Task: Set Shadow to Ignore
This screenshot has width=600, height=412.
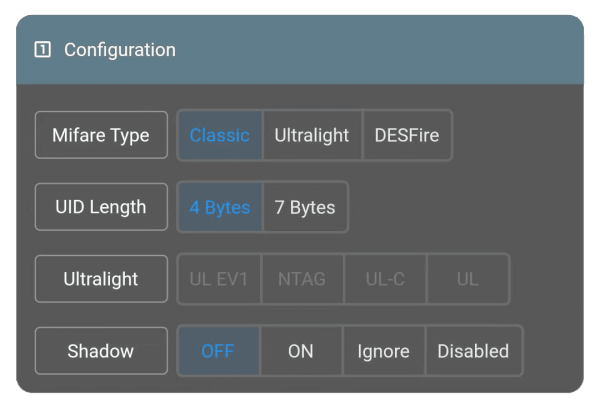Action: coord(384,351)
